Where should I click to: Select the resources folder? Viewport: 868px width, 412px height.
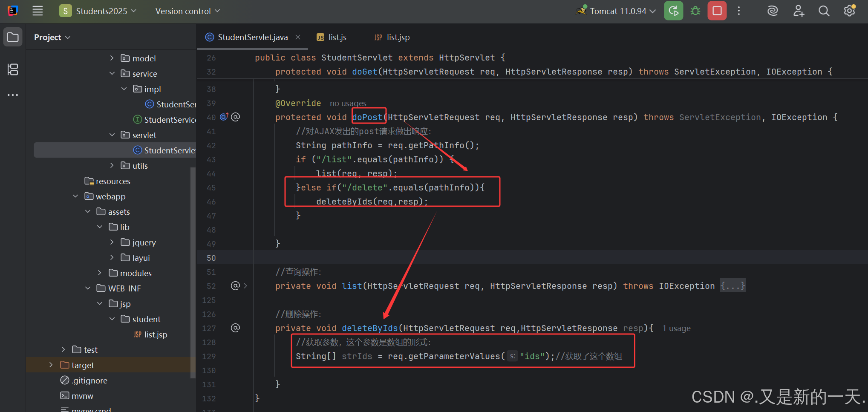(107, 181)
